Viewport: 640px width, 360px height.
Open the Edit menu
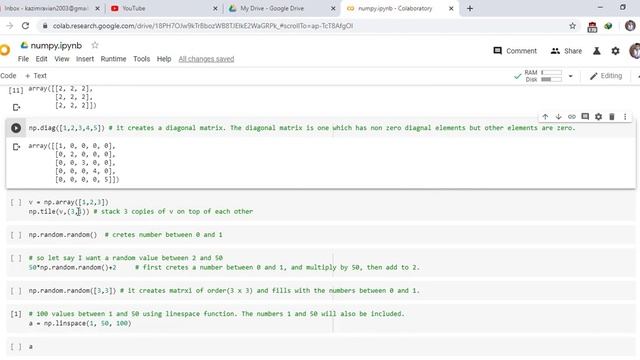pos(41,59)
